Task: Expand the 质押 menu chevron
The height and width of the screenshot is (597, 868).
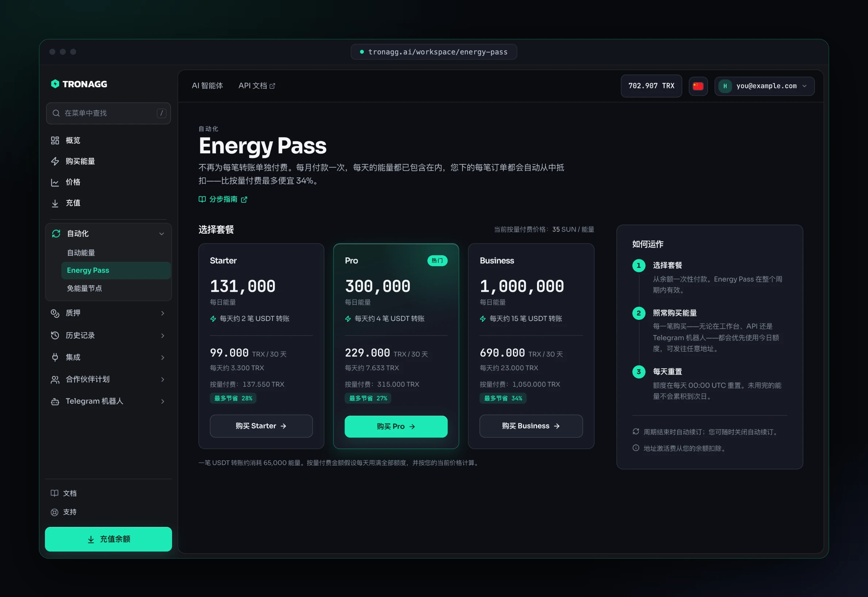Action: (162, 313)
